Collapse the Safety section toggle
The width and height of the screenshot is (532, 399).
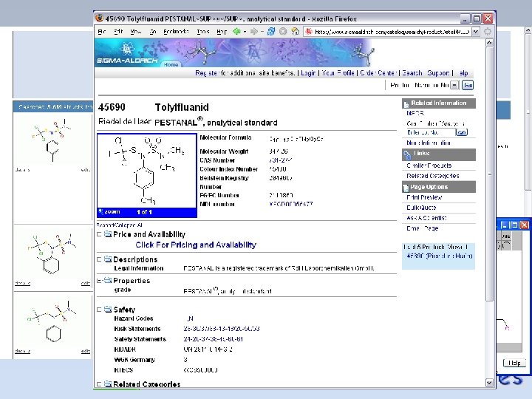[99, 310]
